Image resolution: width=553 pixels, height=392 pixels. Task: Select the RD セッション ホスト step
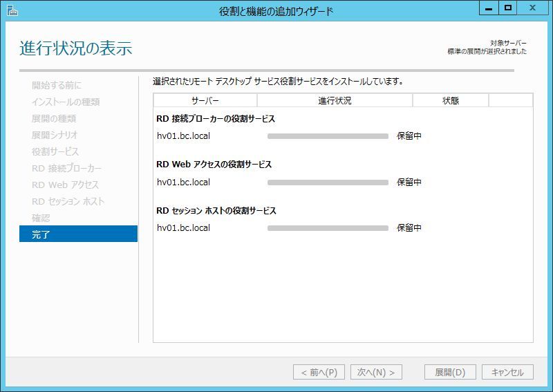tap(68, 201)
